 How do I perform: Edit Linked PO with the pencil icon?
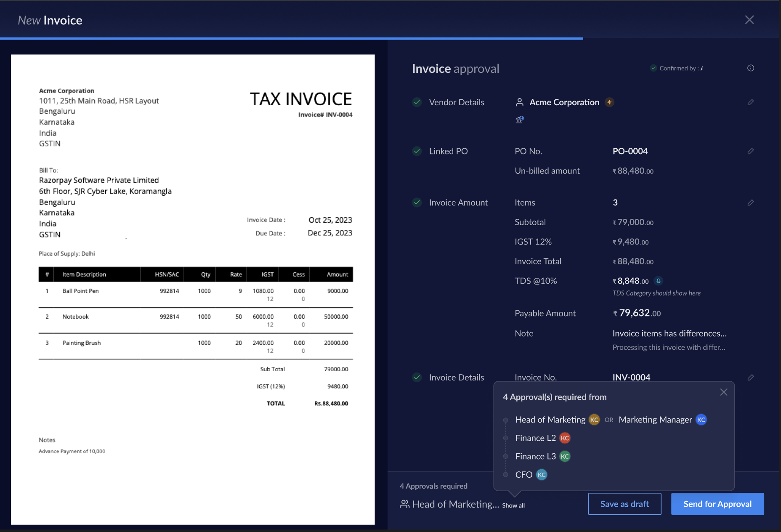[750, 151]
